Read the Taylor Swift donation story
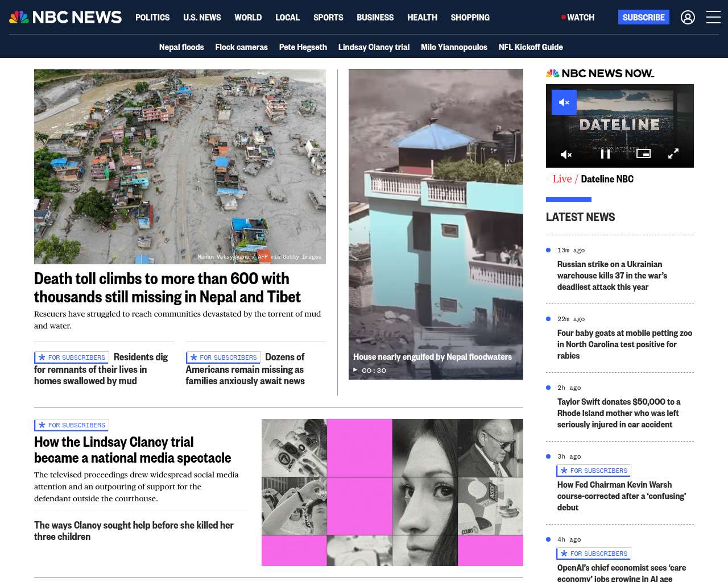 pos(619,413)
